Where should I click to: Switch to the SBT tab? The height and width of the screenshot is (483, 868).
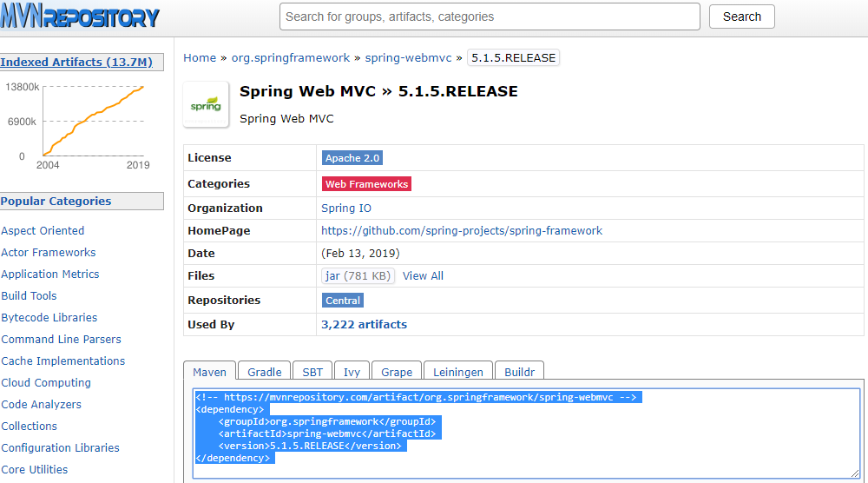click(312, 372)
